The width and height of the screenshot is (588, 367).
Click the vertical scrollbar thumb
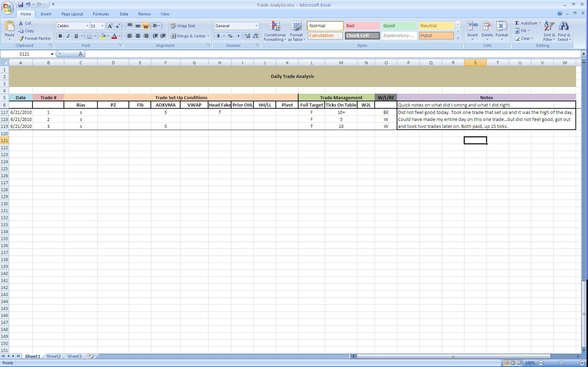[x=584, y=314]
